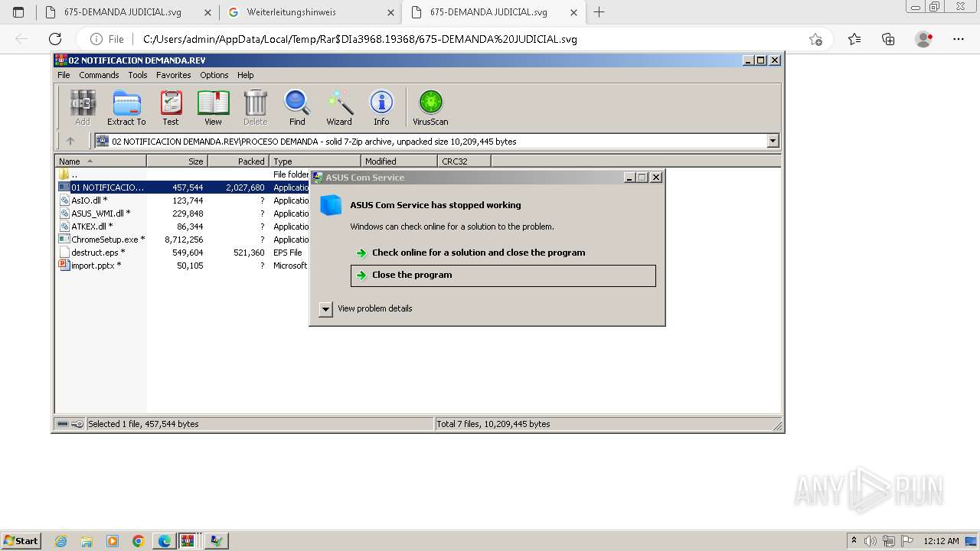This screenshot has height=551, width=980.
Task: Select the import.pptx file
Action: coord(183,266)
